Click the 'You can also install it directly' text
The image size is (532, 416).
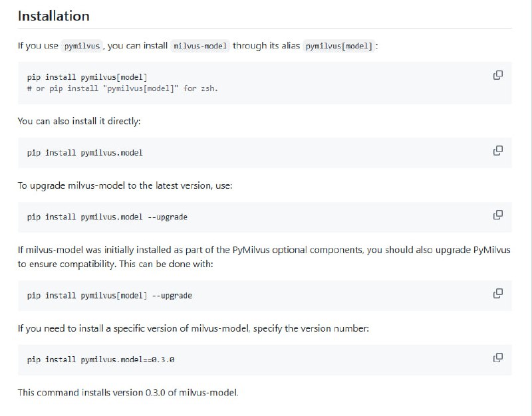79,121
